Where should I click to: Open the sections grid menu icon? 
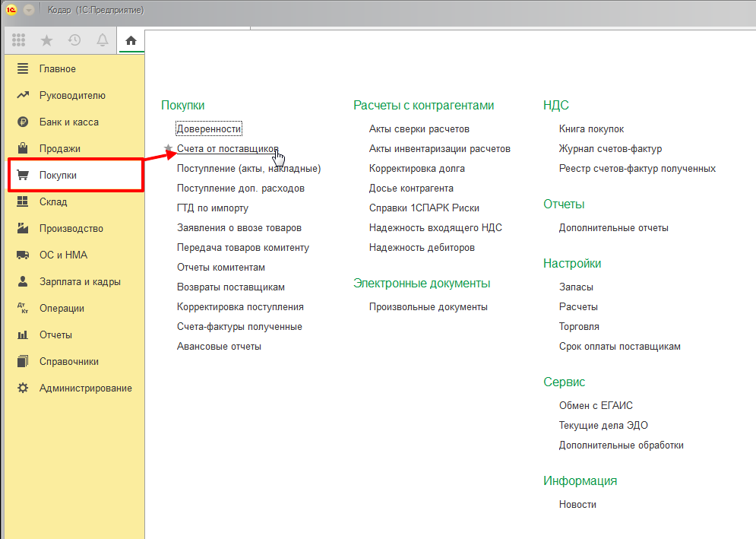(x=19, y=41)
